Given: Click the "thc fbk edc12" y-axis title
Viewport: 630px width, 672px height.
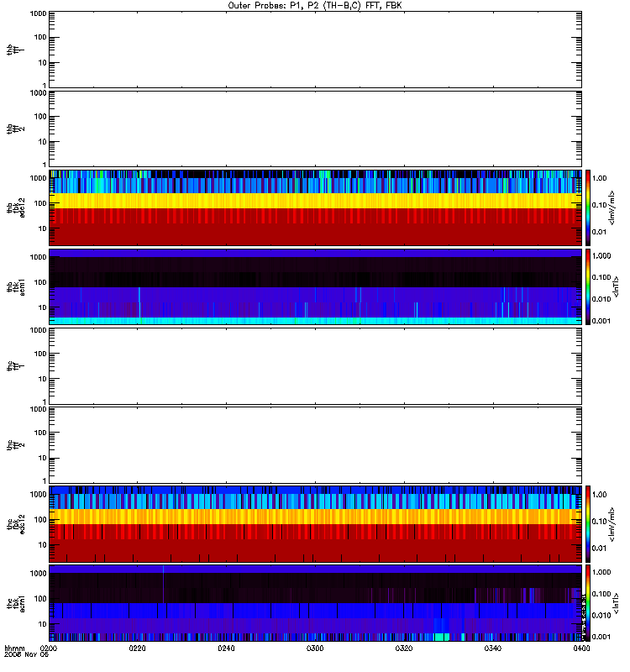Looking at the screenshot, I should (16, 523).
